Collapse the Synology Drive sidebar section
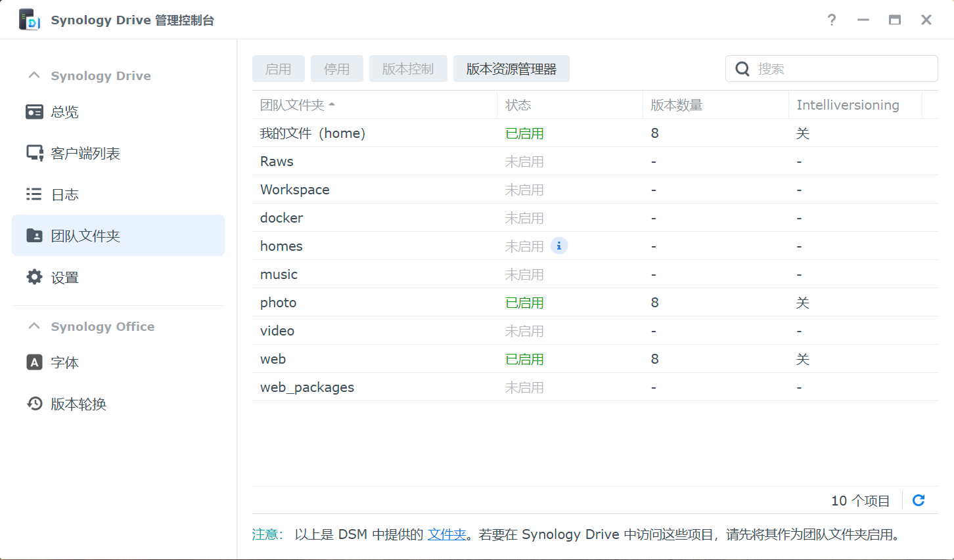This screenshot has height=560, width=954. pyautogui.click(x=34, y=75)
